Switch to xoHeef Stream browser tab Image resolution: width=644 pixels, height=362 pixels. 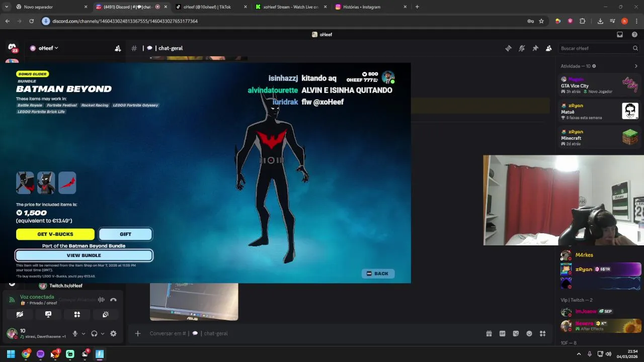290,7
